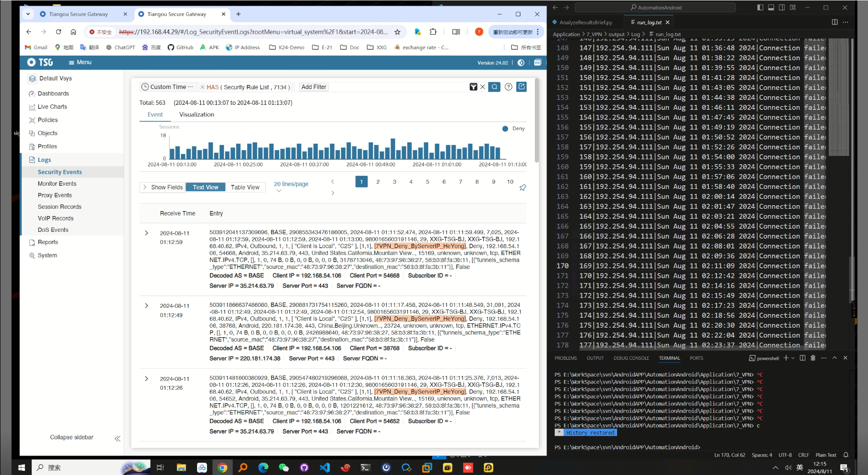Expand the 01:12:59 log entry row
Image resolution: width=868 pixels, height=475 pixels.
coord(146,233)
